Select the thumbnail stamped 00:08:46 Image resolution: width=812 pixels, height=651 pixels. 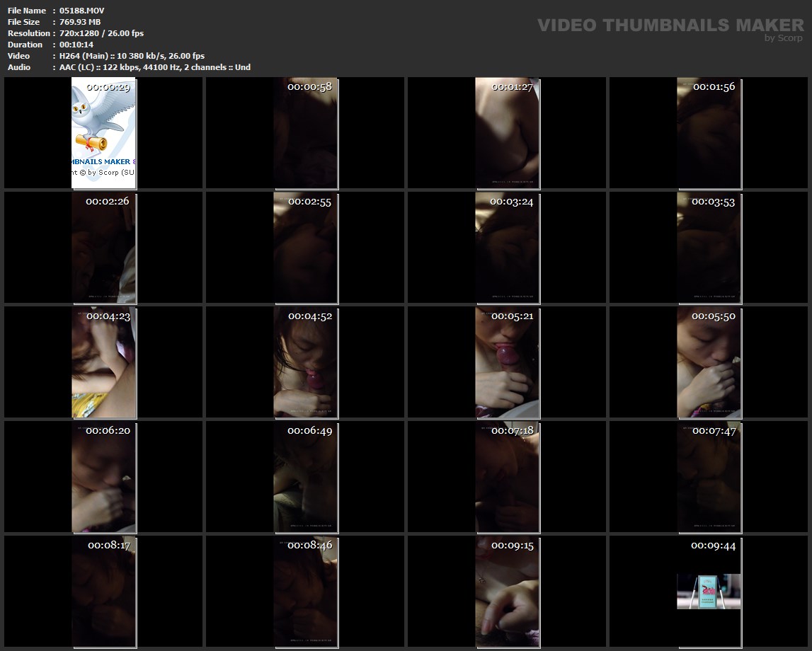pyautogui.click(x=306, y=592)
